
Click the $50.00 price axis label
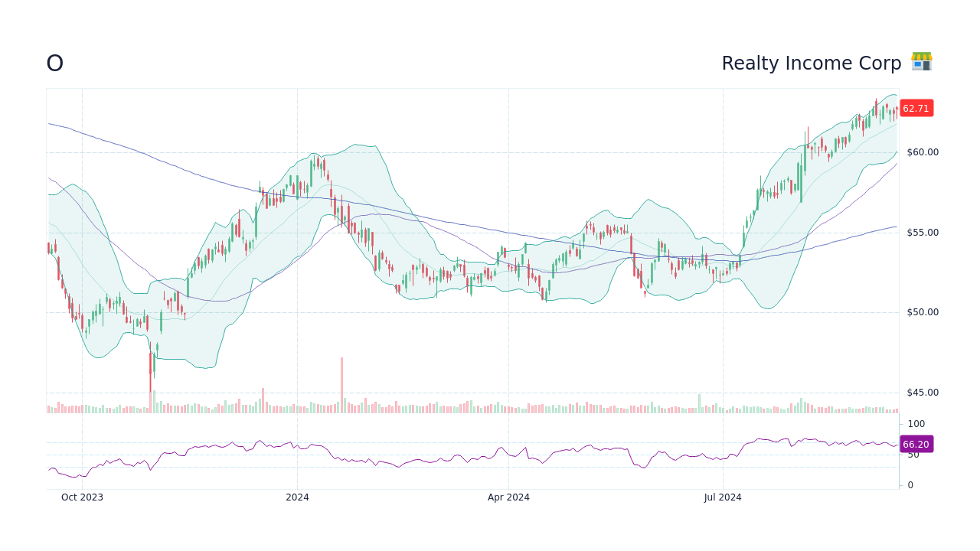click(923, 312)
